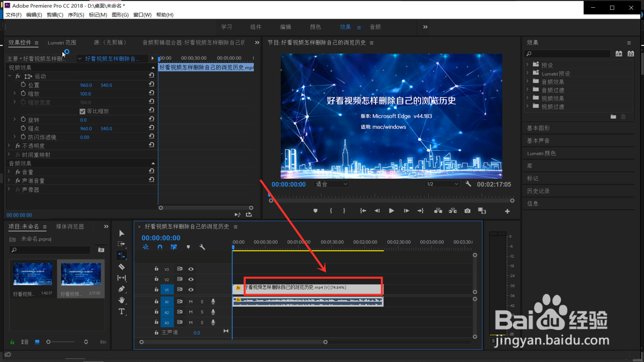
Task: Create new bin in Effects panel
Action: click(613, 117)
